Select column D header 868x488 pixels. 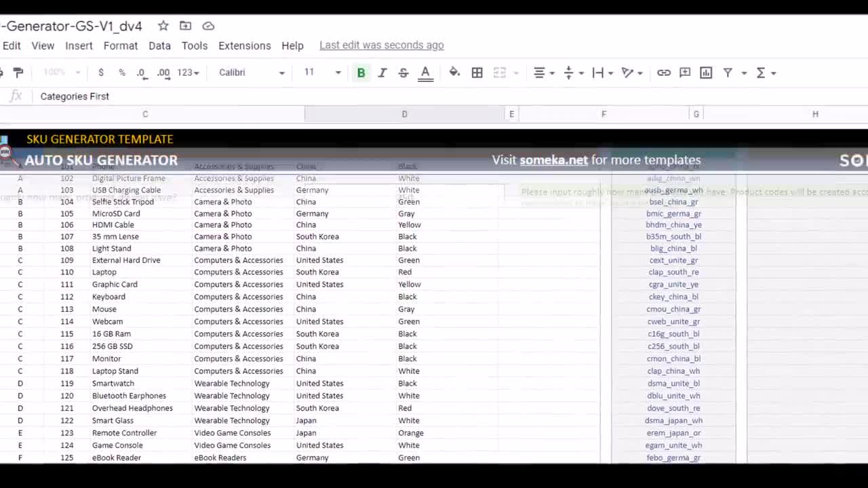tap(405, 114)
